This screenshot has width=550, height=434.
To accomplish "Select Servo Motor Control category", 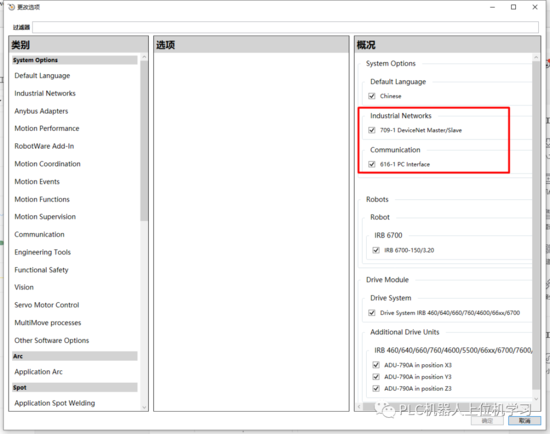I will coord(47,305).
